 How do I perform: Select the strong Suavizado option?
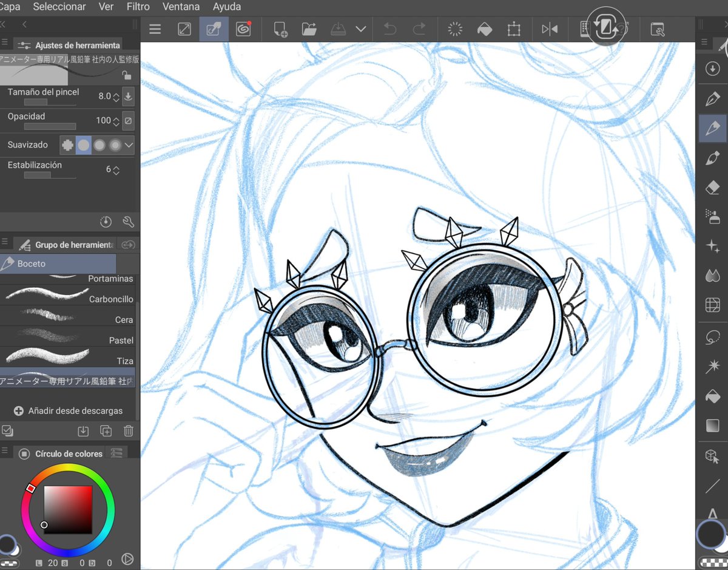pyautogui.click(x=115, y=146)
